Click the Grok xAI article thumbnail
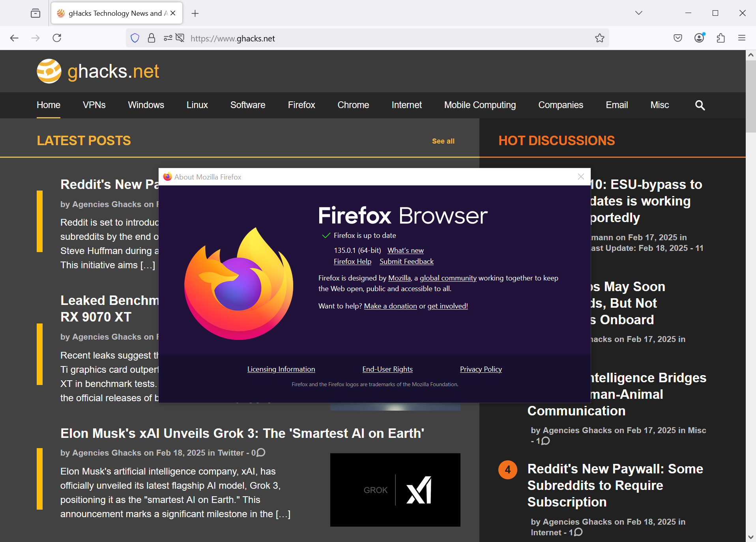The width and height of the screenshot is (756, 542). [x=395, y=490]
